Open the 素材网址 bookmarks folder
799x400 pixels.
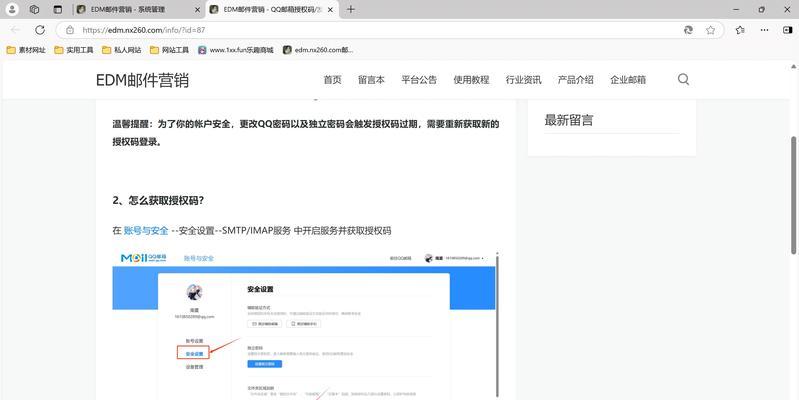point(26,50)
